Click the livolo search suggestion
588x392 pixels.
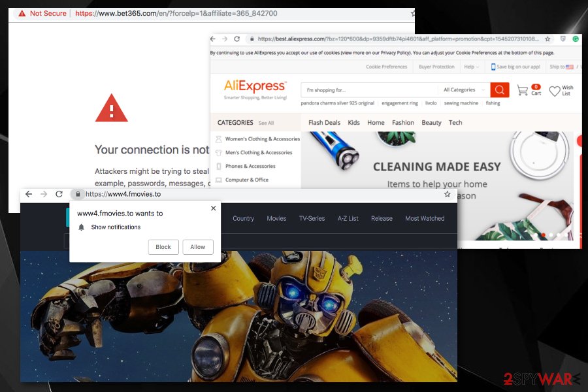tap(431, 103)
